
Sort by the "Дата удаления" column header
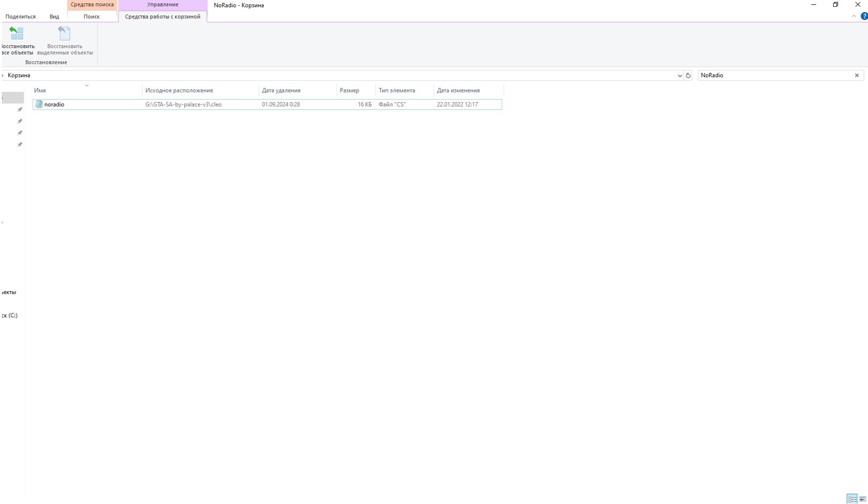pyautogui.click(x=281, y=90)
